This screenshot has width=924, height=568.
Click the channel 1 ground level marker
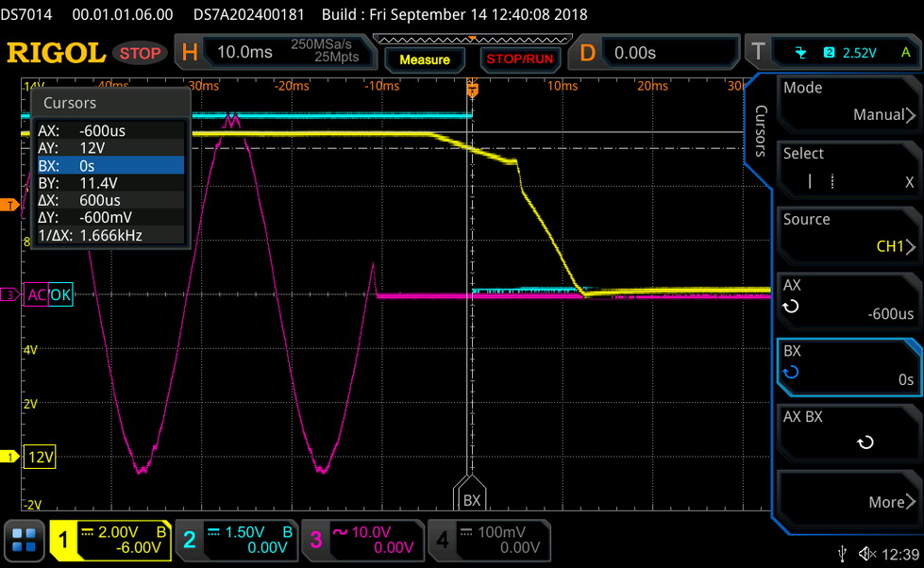coord(9,457)
